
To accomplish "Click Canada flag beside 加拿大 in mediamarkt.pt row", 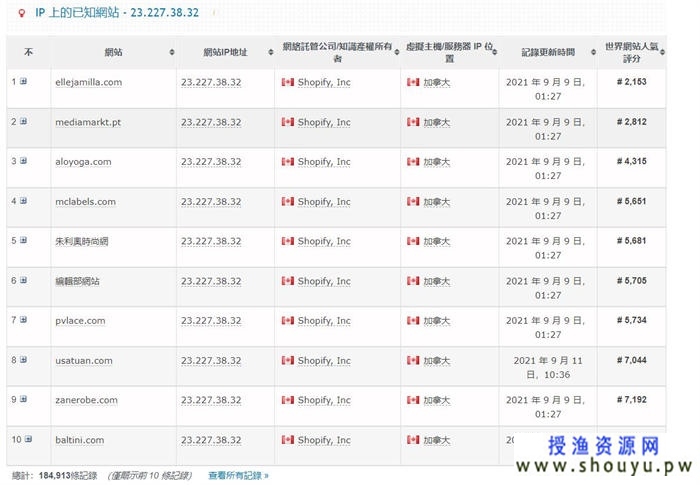I will coord(413,122).
